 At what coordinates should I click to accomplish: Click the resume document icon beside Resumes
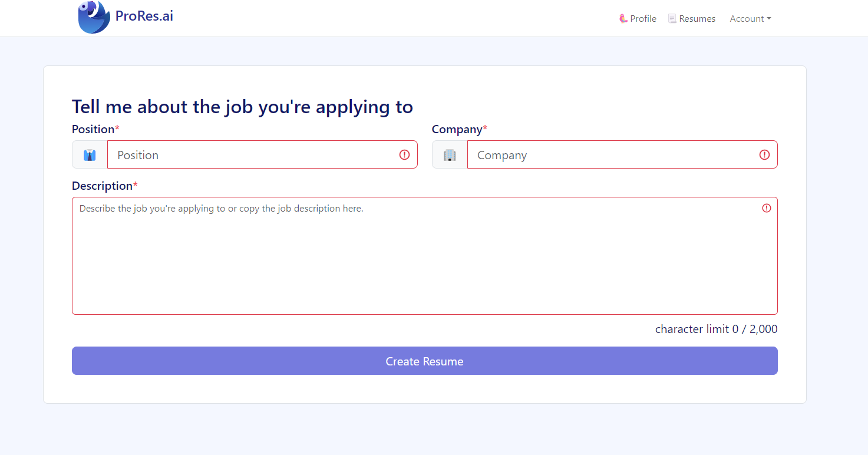672,18
